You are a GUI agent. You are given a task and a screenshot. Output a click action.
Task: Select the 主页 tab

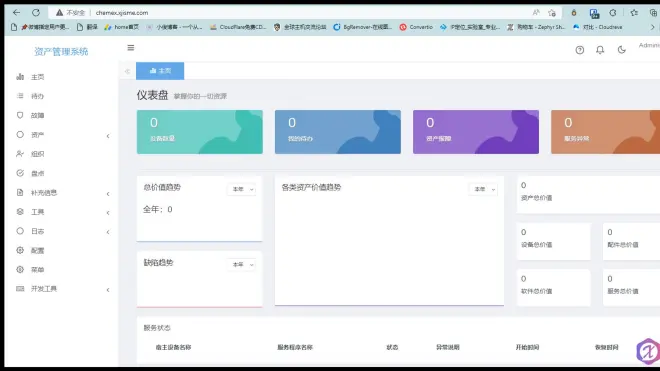click(x=160, y=71)
